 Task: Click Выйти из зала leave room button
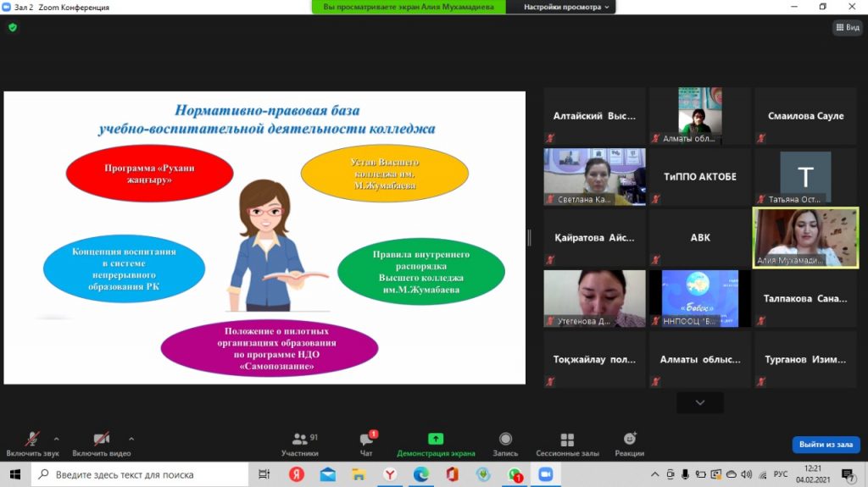[x=826, y=445]
